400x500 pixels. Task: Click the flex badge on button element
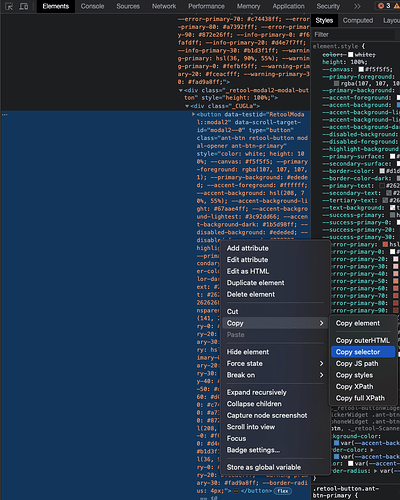[283, 491]
